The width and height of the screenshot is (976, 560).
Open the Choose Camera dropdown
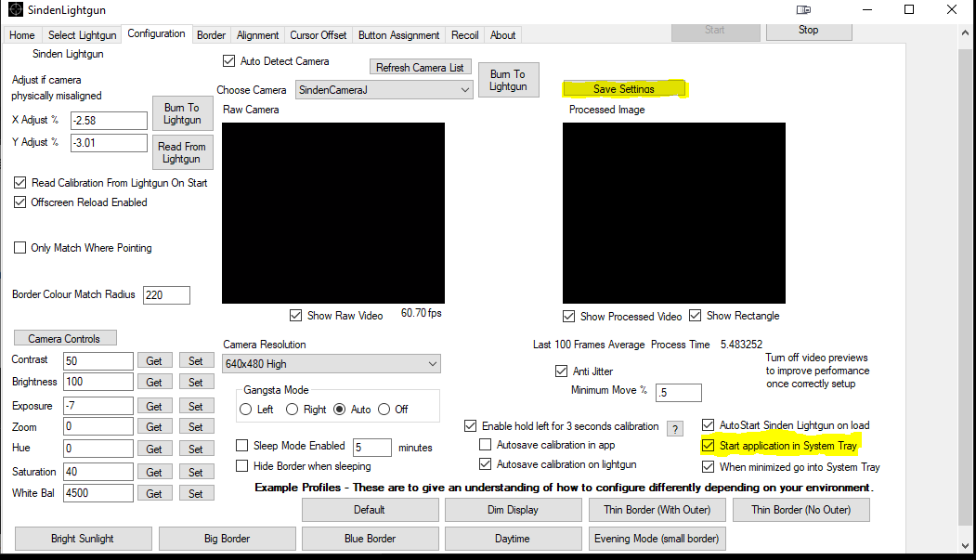pyautogui.click(x=384, y=89)
